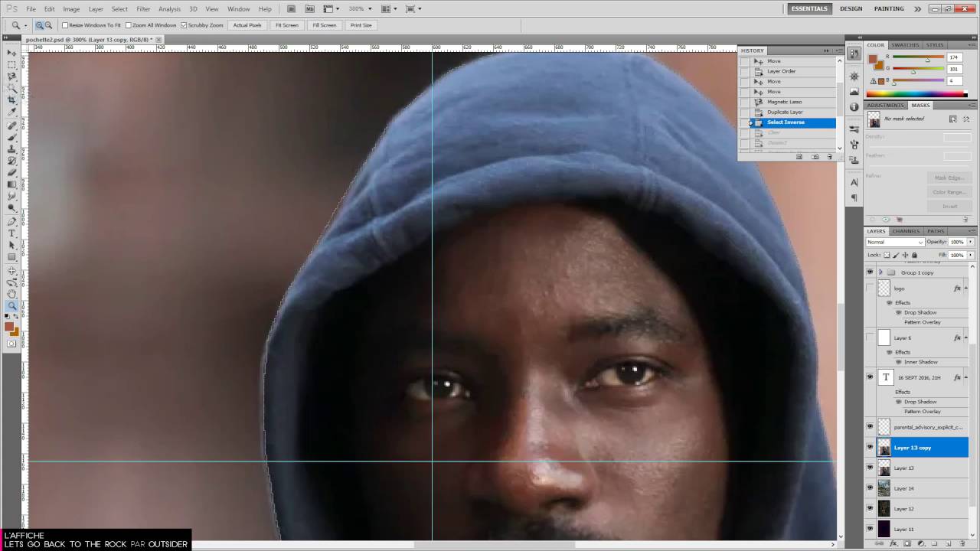Screen dimensions: 980x551
Task: Click the foreground color swatch in toolbox
Action: coord(9,327)
